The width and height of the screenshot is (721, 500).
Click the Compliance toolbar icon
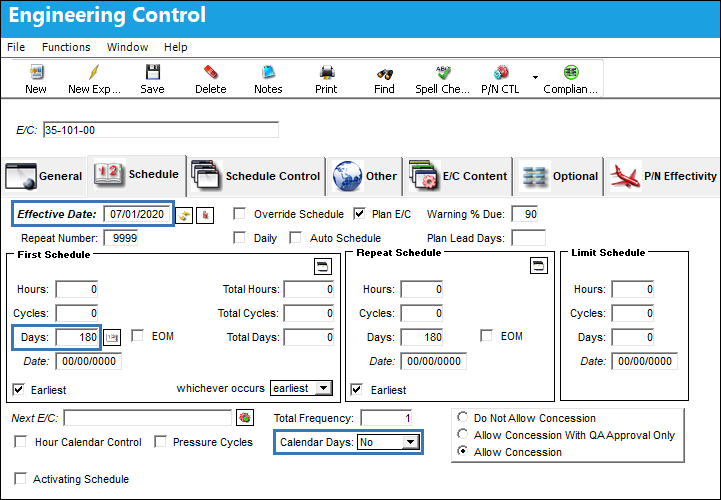coord(571,72)
